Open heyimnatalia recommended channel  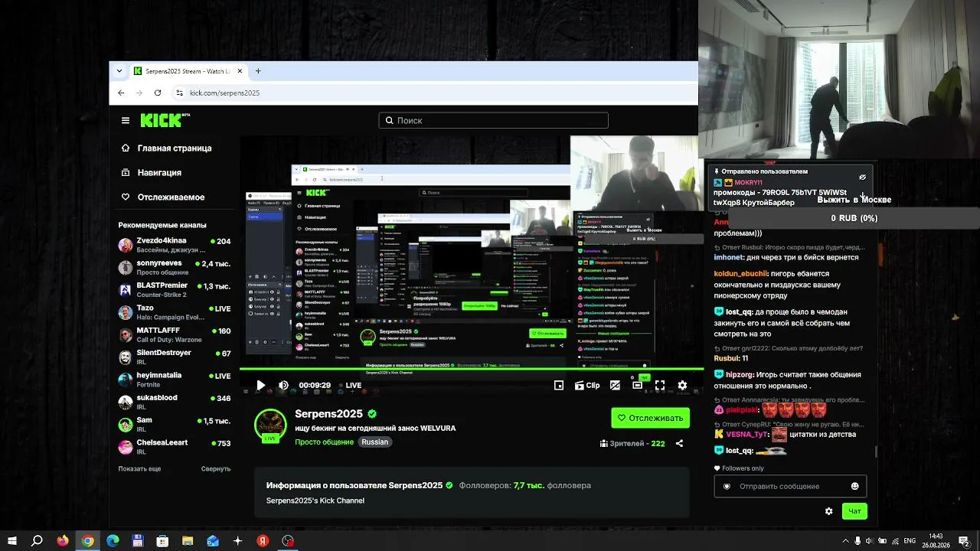click(x=175, y=380)
